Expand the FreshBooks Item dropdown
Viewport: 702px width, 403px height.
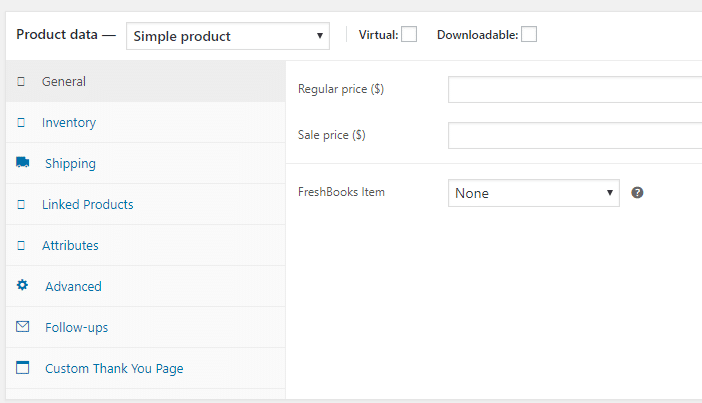(x=533, y=193)
